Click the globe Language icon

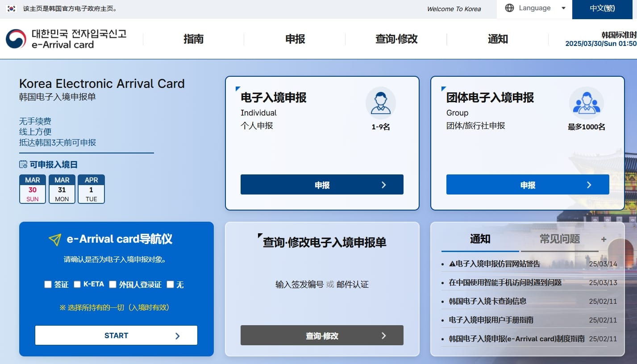(x=509, y=8)
